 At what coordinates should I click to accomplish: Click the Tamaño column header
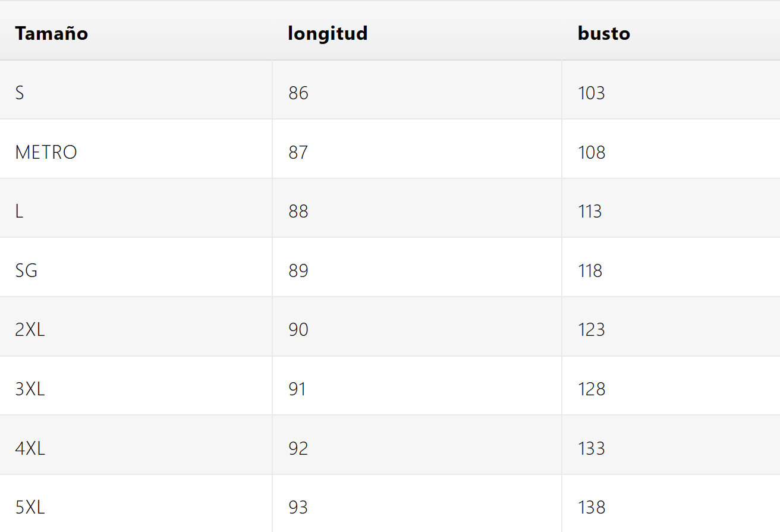coord(52,33)
